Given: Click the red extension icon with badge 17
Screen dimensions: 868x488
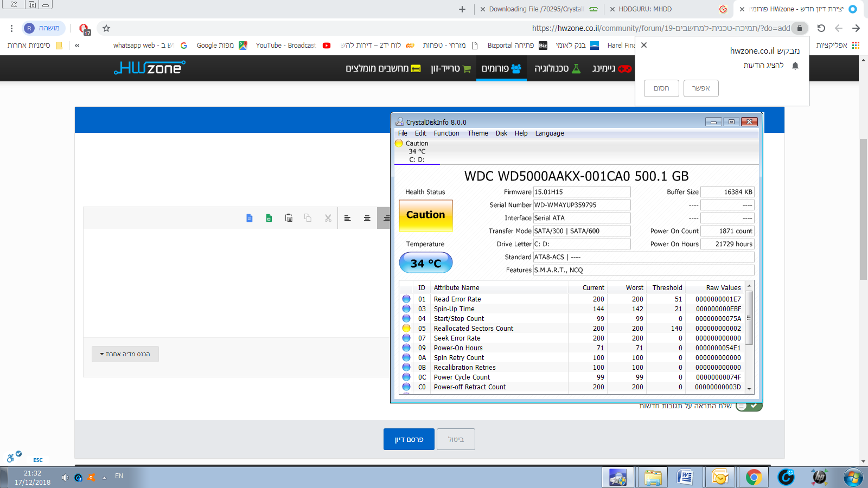Looking at the screenshot, I should (x=85, y=29).
